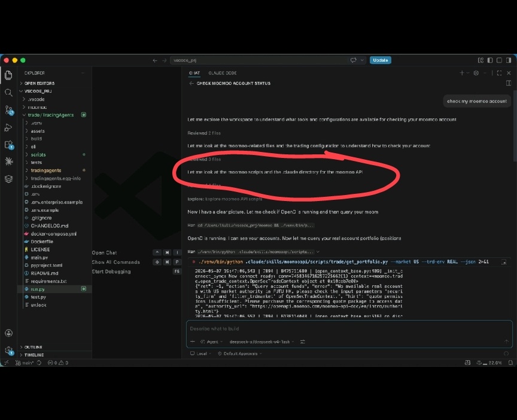Switch to the CLAUDE CODE tab

click(x=223, y=73)
